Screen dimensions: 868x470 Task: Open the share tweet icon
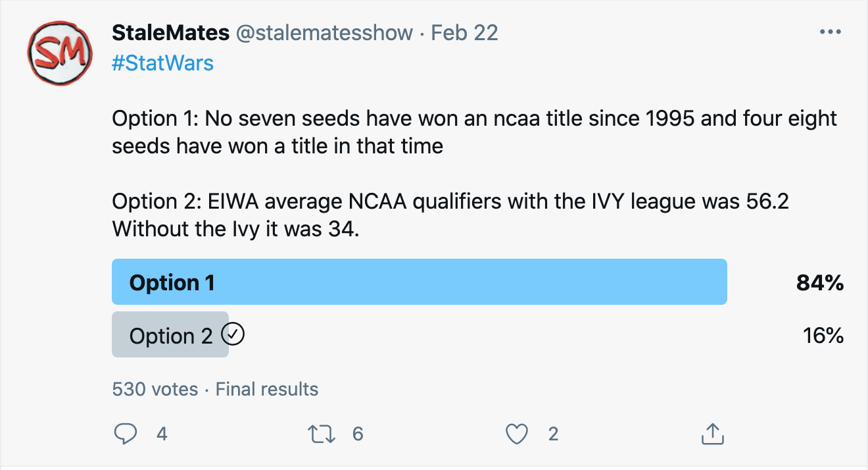pyautogui.click(x=713, y=434)
